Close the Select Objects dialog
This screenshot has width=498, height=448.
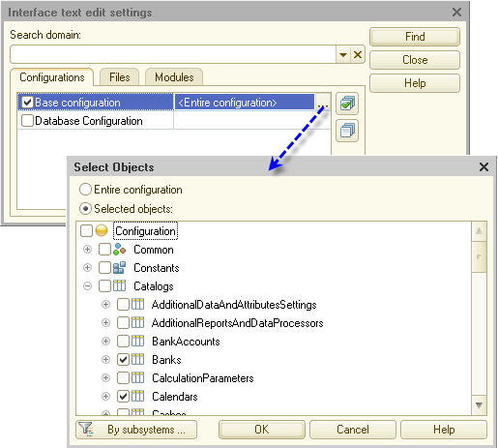tap(483, 167)
